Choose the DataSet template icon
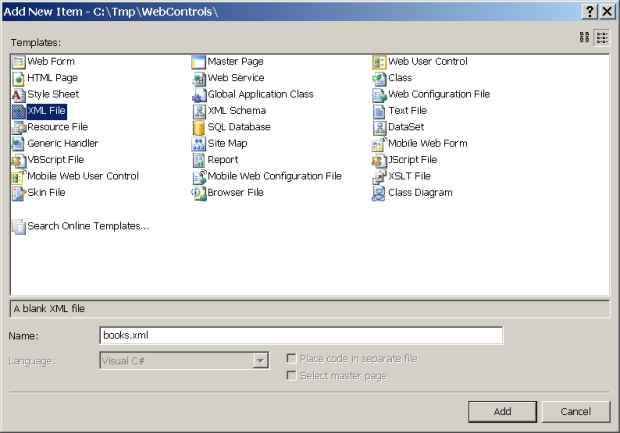 click(379, 127)
